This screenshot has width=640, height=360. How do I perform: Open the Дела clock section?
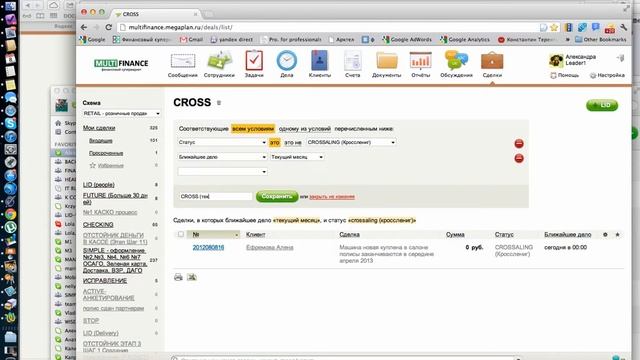287,64
